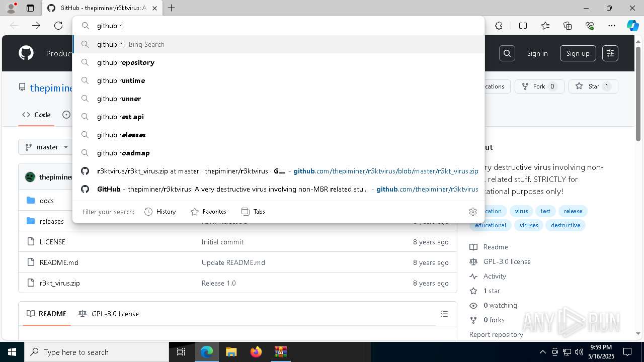Switch to the Code tab
Viewport: 644px width, 362px height.
click(36, 115)
